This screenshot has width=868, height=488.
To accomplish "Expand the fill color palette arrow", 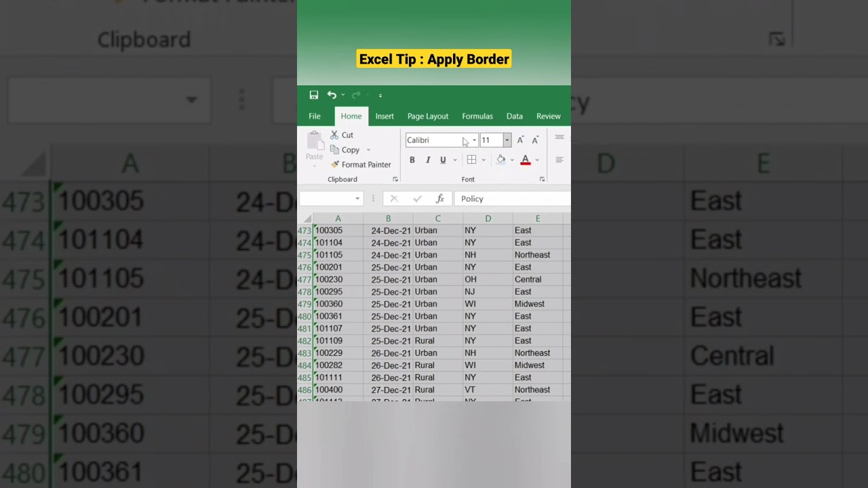I will coord(512,160).
